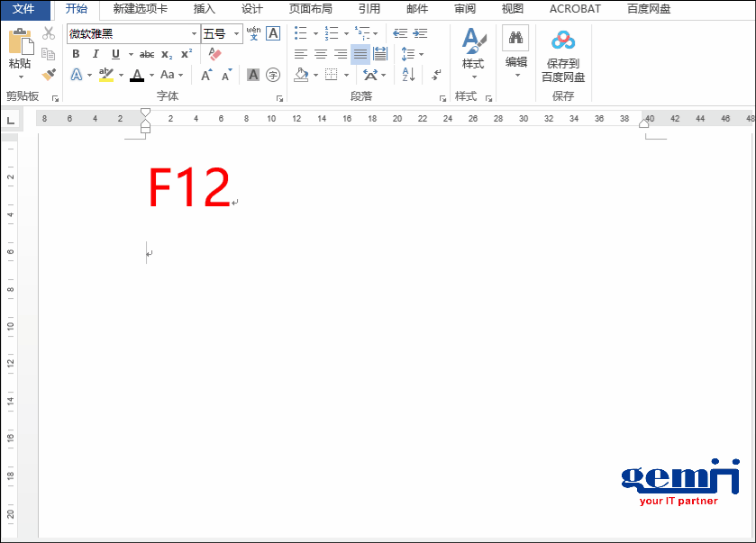
Task: Expand the text highlight color dropdown
Action: tap(121, 75)
